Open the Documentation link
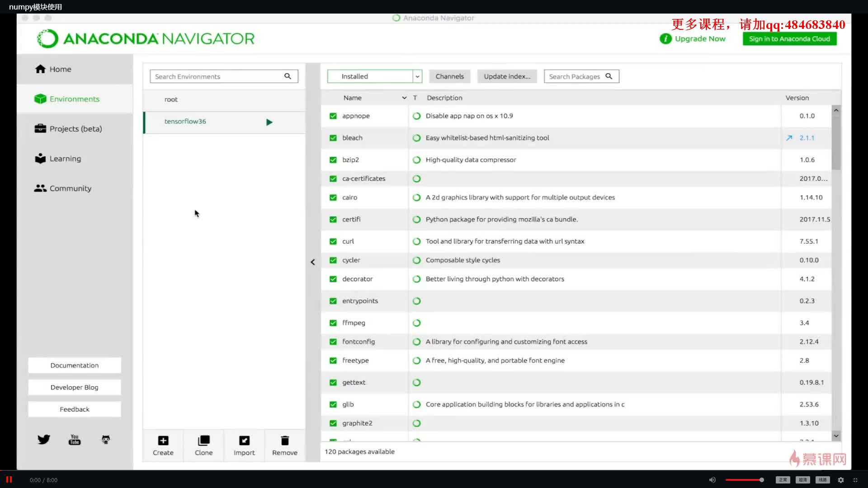 [75, 366]
